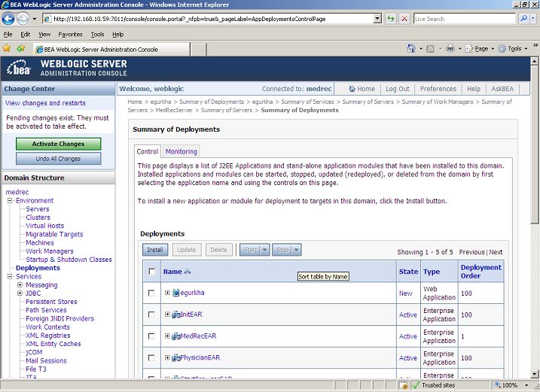Check the egurkha deployment checkbox
Image resolution: width=540 pixels, height=392 pixels.
coord(151,293)
